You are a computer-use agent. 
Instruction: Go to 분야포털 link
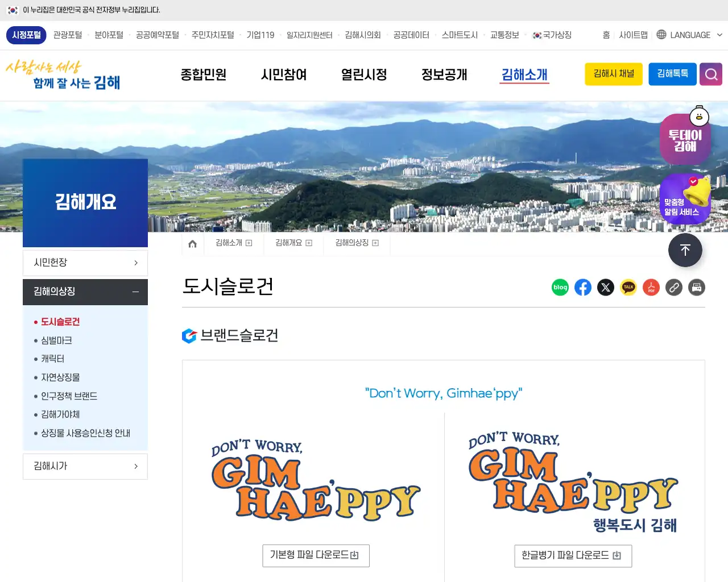coord(109,35)
